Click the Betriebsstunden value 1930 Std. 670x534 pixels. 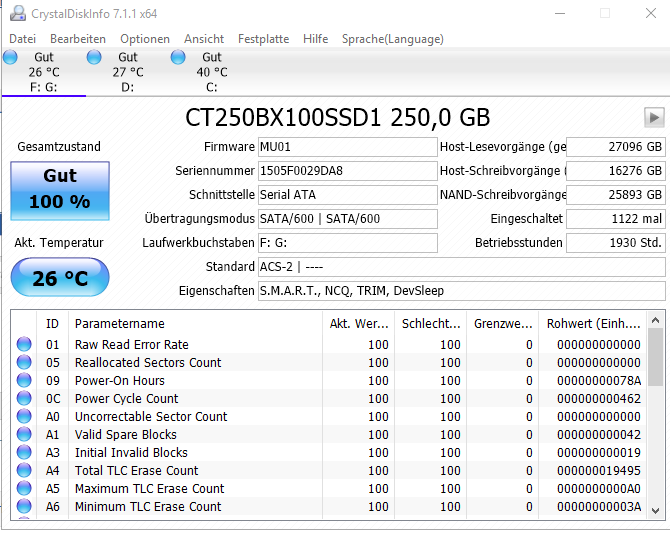(x=616, y=243)
